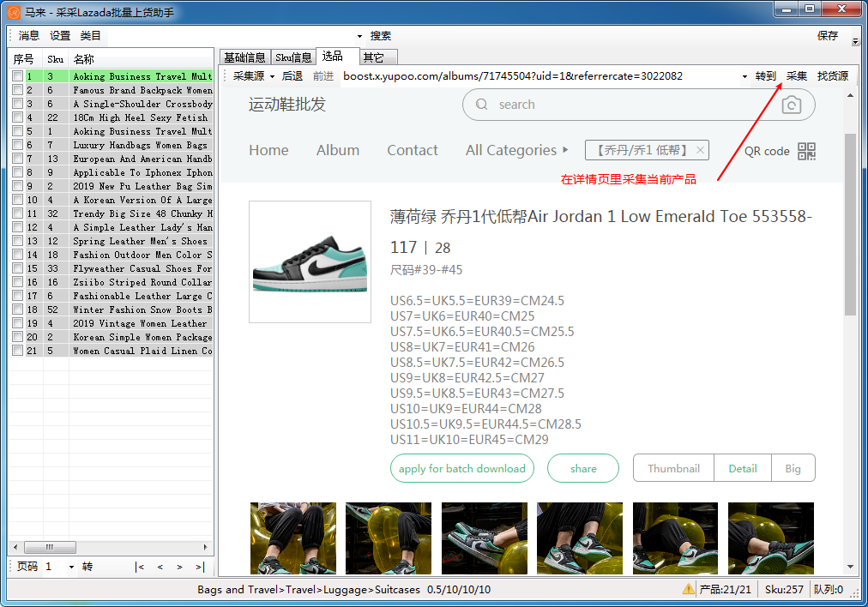Switch to Thumbnail view
This screenshot has width=868, height=607.
[x=673, y=468]
